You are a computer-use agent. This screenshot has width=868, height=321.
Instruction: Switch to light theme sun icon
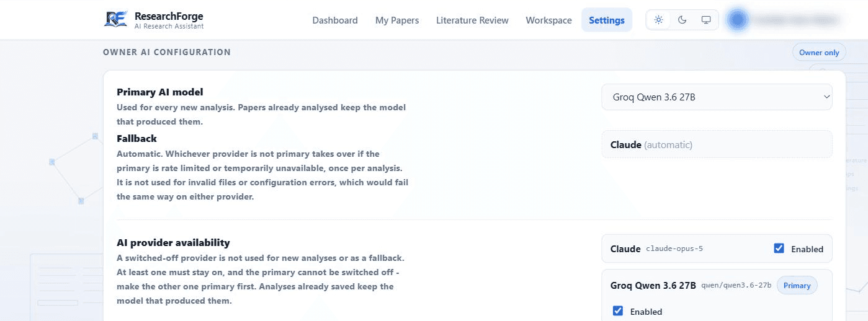pos(658,20)
